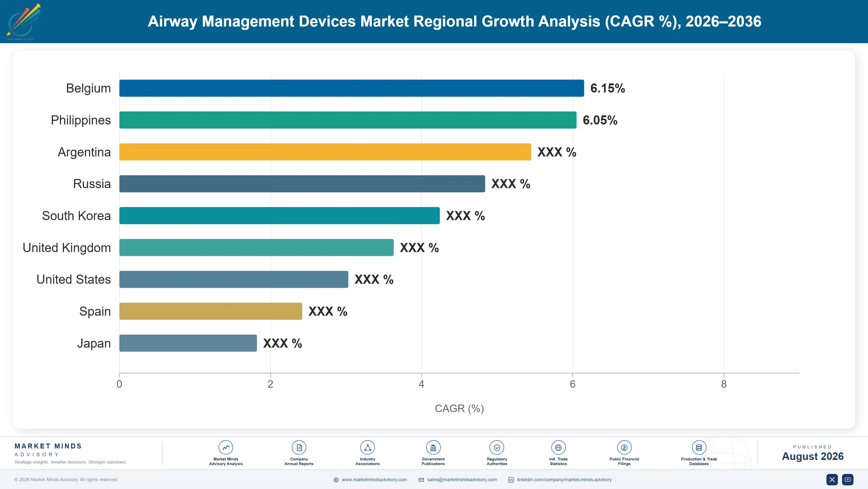The image size is (868, 489).
Task: Click the chart title heading text
Action: [x=454, y=21]
